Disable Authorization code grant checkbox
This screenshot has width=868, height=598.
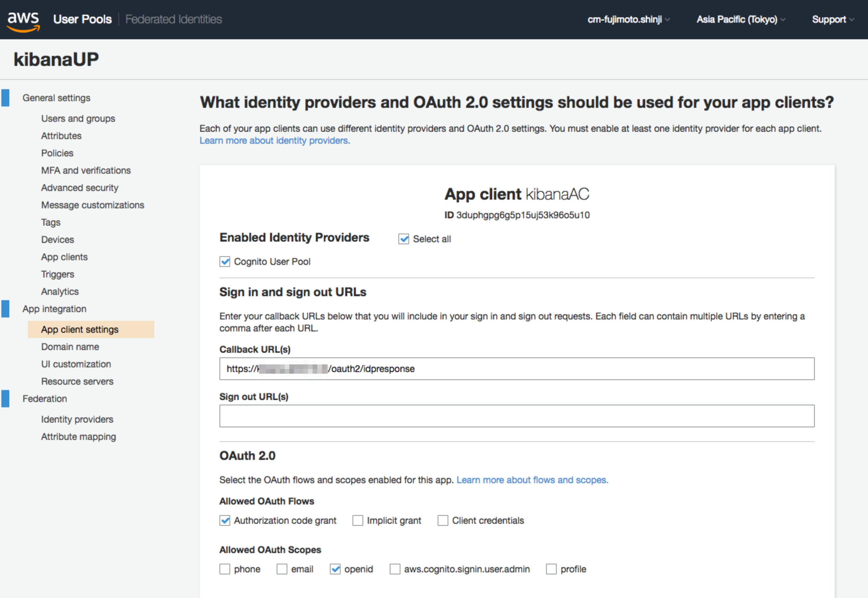click(225, 520)
